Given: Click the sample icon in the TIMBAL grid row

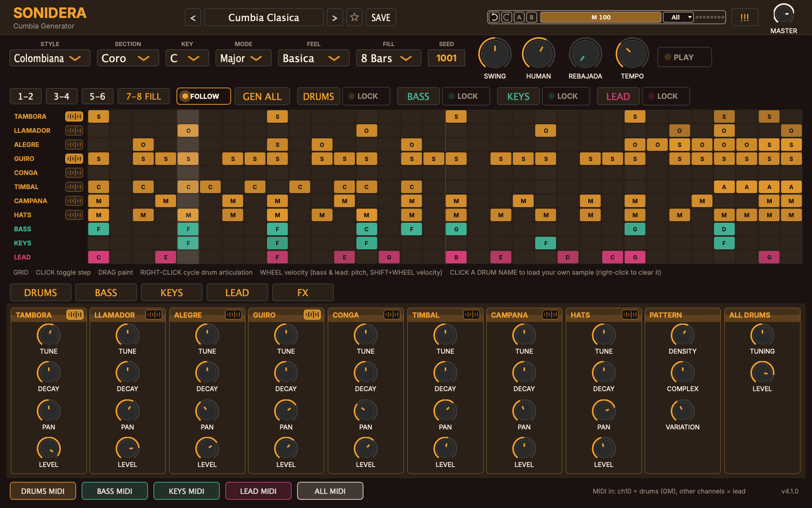Looking at the screenshot, I should point(74,187).
